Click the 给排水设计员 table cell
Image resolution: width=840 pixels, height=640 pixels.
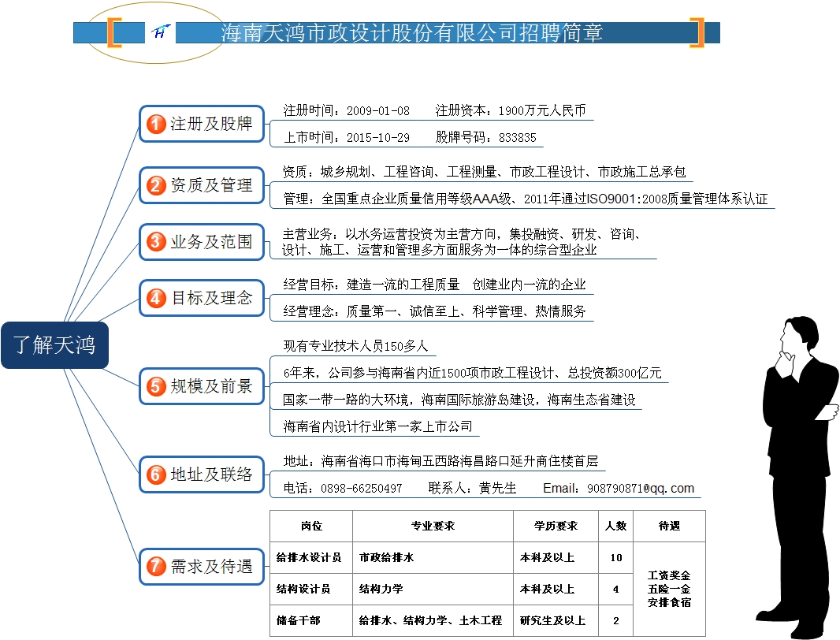tap(310, 557)
